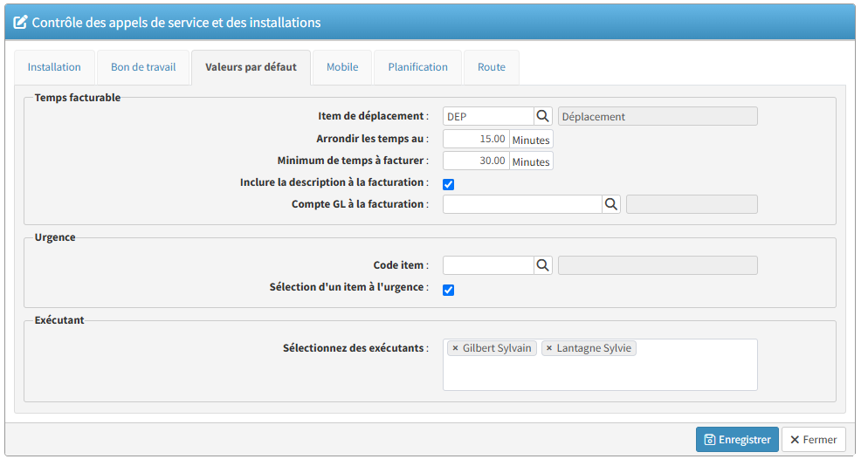Click the Gilbert Sylvain tag
Viewport: 868px width, 466px height.
(493, 348)
